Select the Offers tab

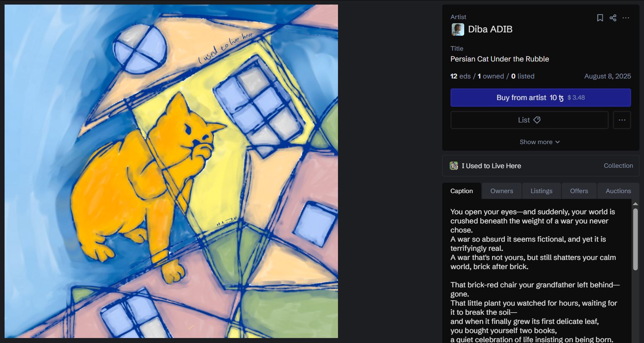(579, 191)
